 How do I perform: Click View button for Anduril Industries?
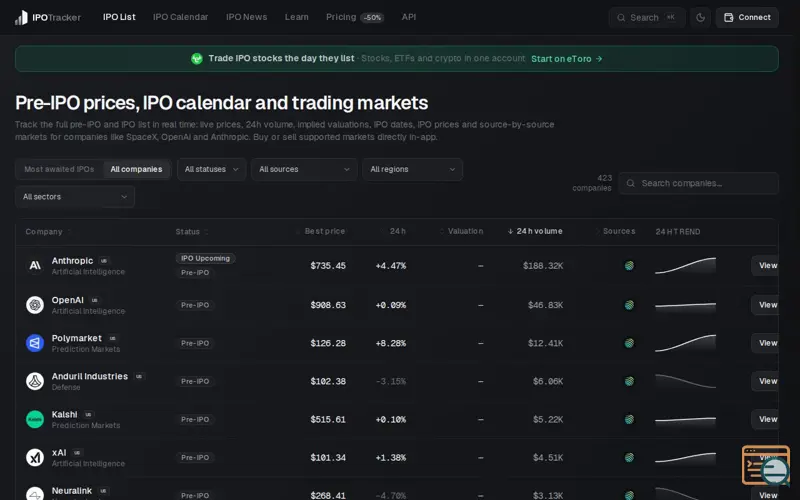click(x=765, y=381)
